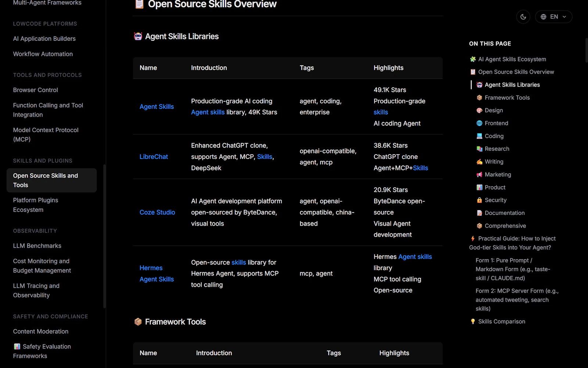Click '20.9K Stars' highlight text
The width and height of the screenshot is (588, 368).
pos(391,190)
